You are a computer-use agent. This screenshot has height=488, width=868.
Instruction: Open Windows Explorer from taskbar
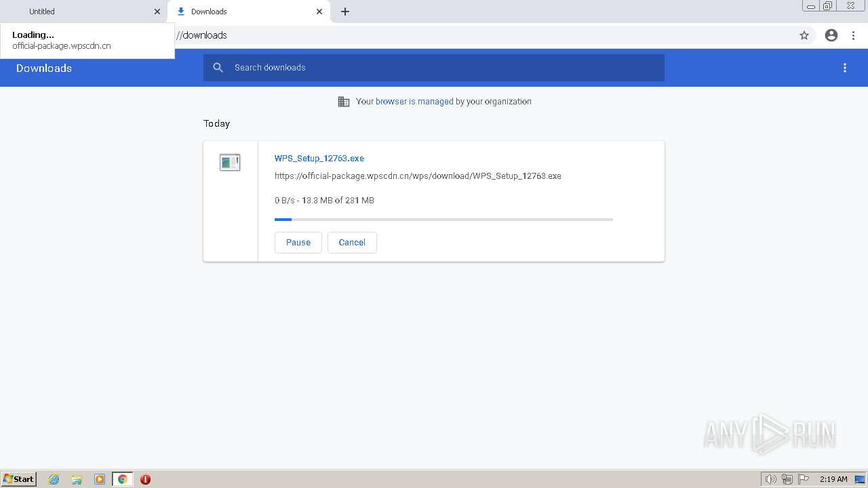coord(77,479)
